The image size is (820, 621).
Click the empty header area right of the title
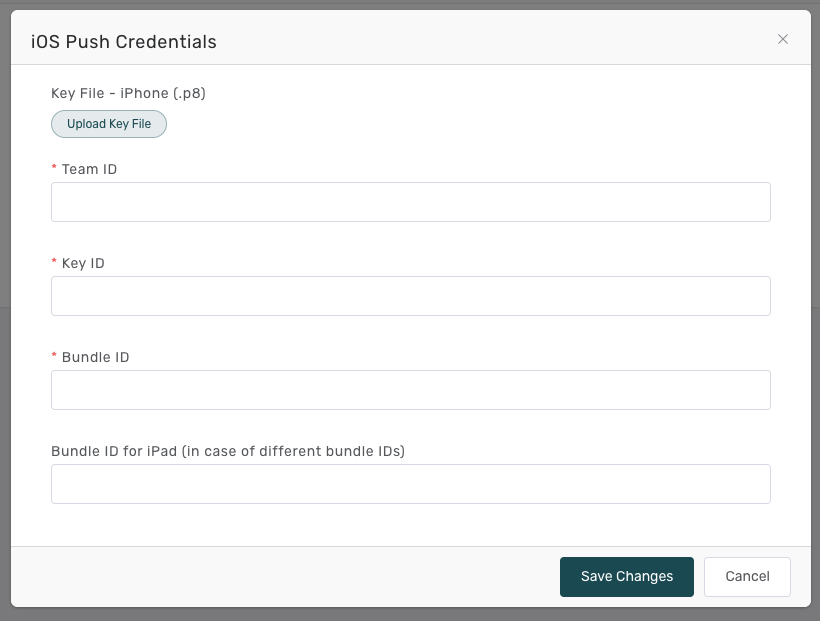[x=500, y=40]
